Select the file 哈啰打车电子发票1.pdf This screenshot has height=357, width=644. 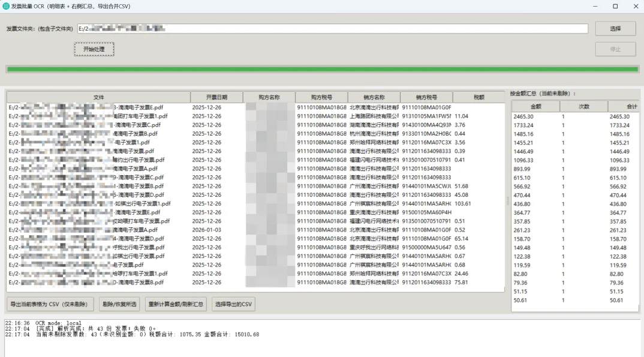[x=140, y=274]
